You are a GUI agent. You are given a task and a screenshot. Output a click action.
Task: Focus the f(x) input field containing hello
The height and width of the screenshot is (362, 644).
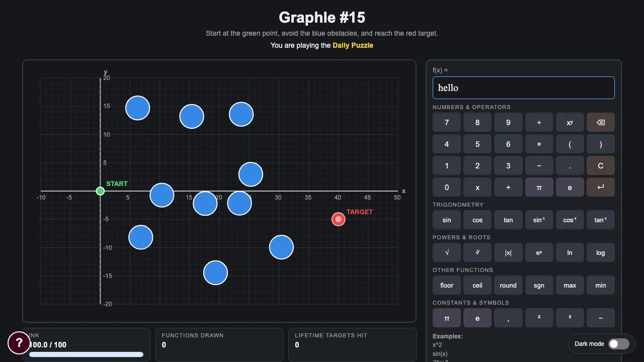point(524,87)
